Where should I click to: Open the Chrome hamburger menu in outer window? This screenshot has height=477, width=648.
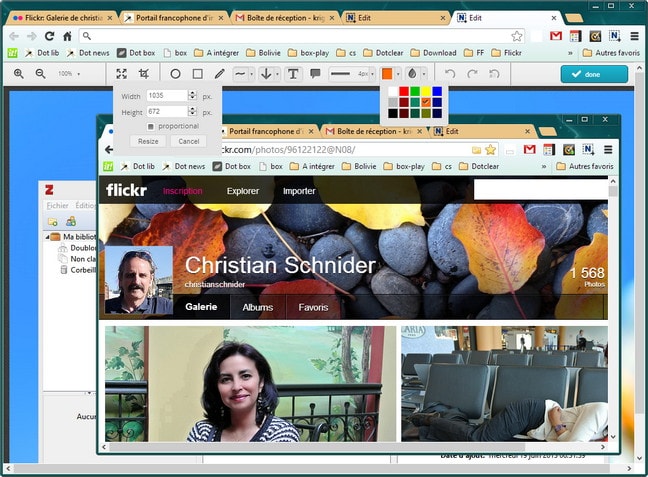click(x=634, y=36)
